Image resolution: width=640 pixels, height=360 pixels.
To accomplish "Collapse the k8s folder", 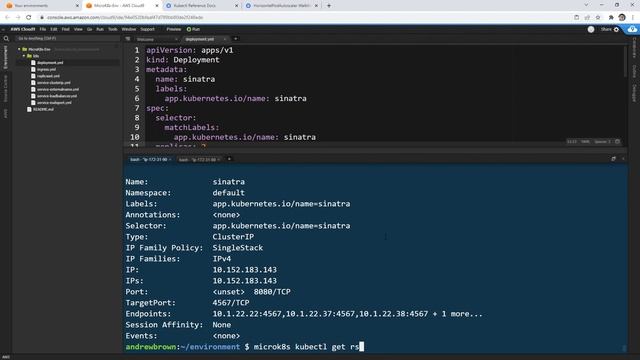I will coord(24,56).
